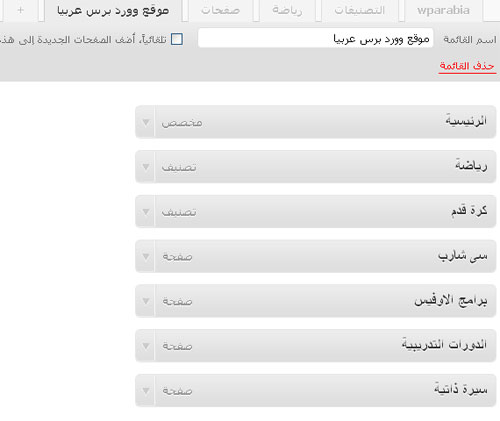Select the كرة قدم menu item bar
This screenshot has width=500, height=421.
(x=316, y=211)
